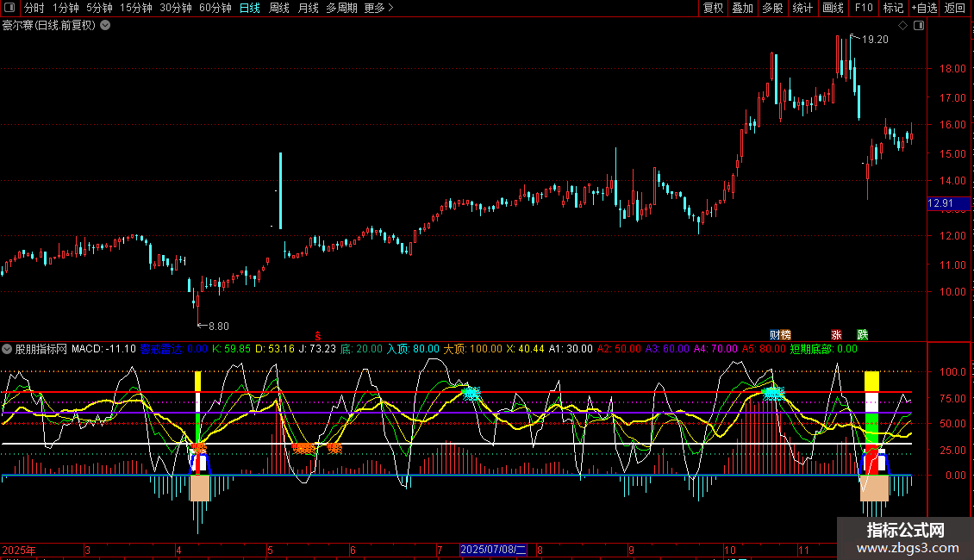Click the 19.20 high price label

[x=875, y=39]
